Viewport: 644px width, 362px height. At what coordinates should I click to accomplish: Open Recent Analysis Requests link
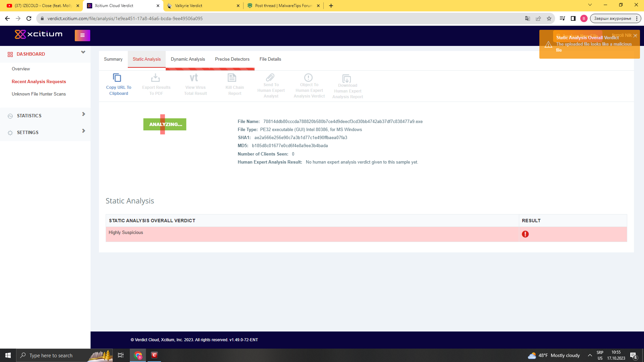[39, 82]
